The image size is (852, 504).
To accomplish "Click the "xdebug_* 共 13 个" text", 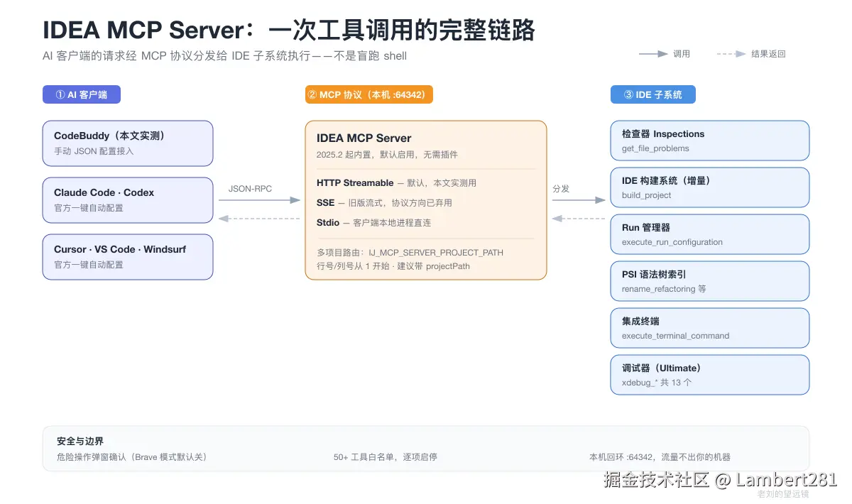I will tap(657, 383).
